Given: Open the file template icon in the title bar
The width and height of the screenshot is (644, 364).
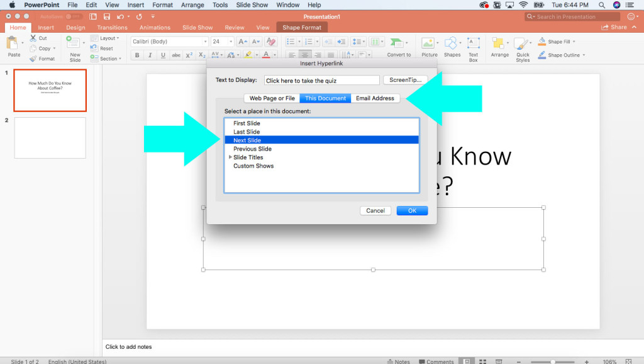Looking at the screenshot, I should point(93,16).
